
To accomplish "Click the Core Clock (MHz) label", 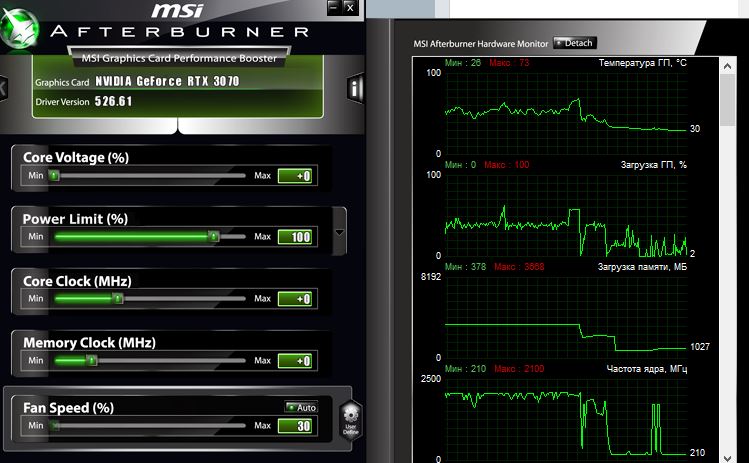I will point(77,281).
